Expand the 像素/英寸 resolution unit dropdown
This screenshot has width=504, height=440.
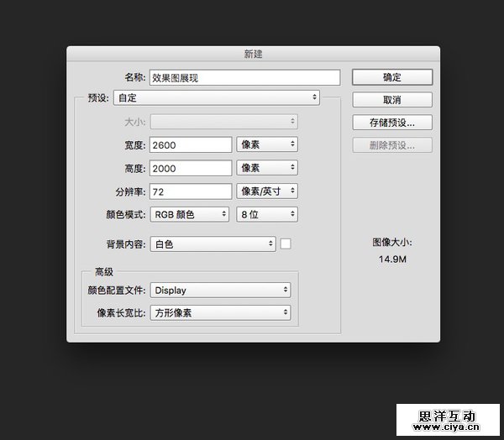(x=267, y=191)
